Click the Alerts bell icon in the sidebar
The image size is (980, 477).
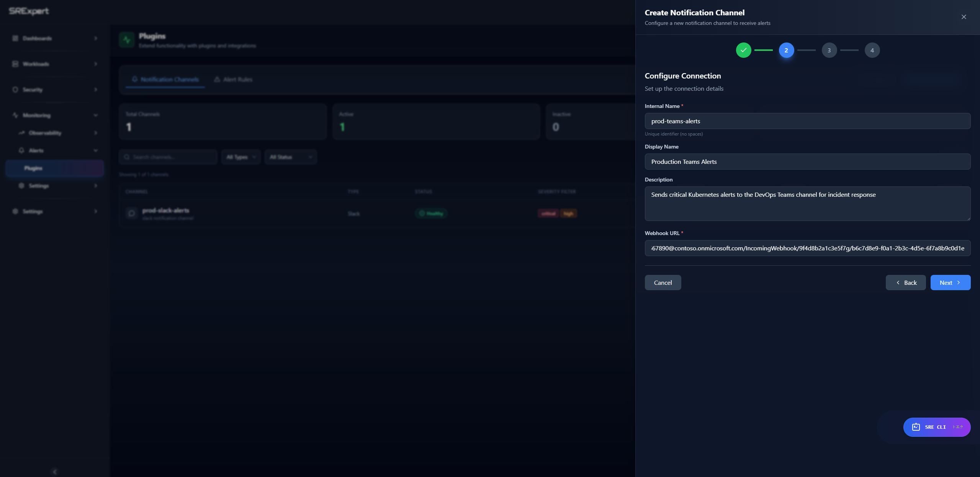point(21,150)
